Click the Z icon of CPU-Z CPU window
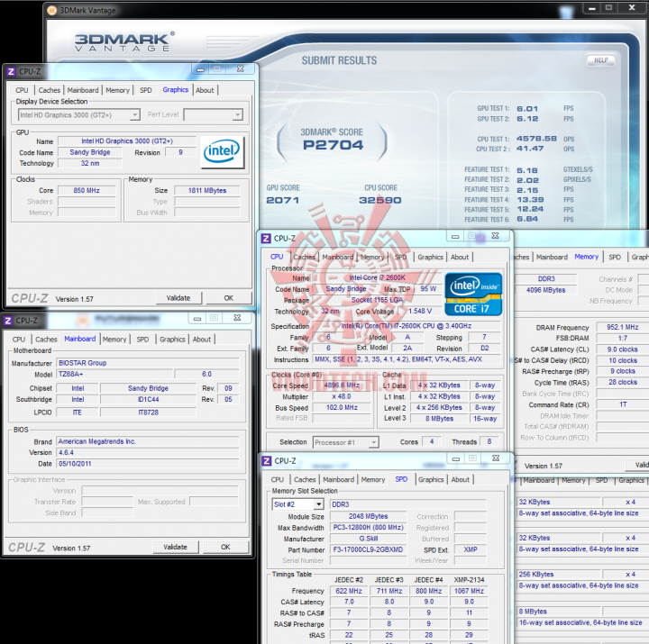Screen dimensions: 649x644 266,239
